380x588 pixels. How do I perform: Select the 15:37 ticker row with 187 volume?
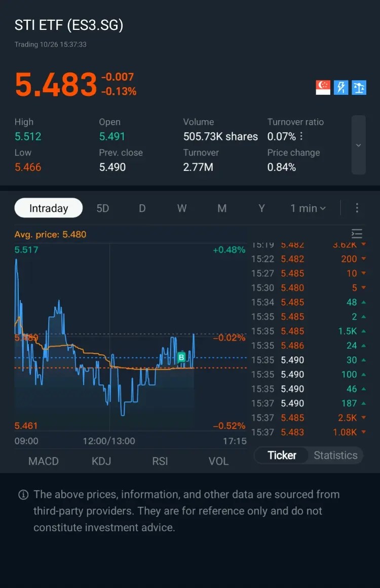pos(309,403)
